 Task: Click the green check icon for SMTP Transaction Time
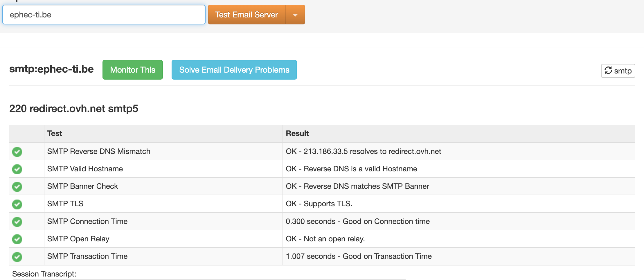click(x=17, y=256)
